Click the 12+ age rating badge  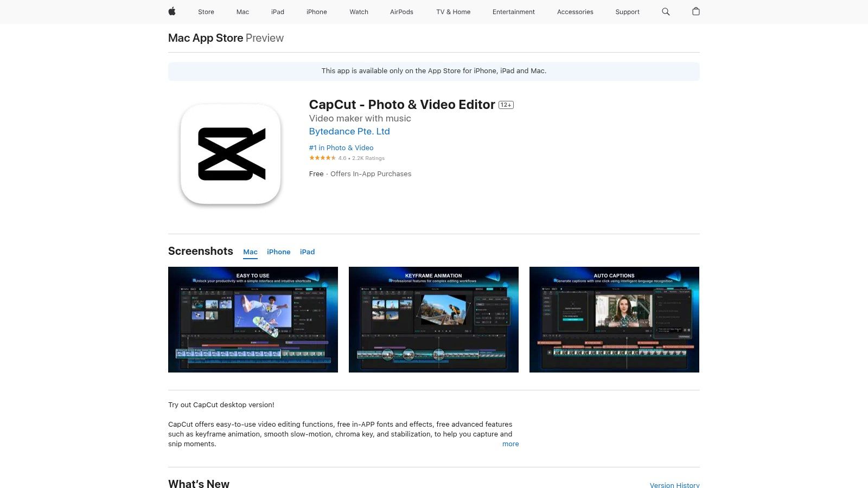506,105
